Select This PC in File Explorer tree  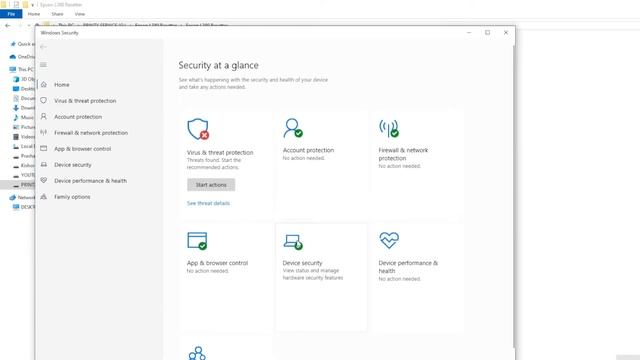coord(22,69)
